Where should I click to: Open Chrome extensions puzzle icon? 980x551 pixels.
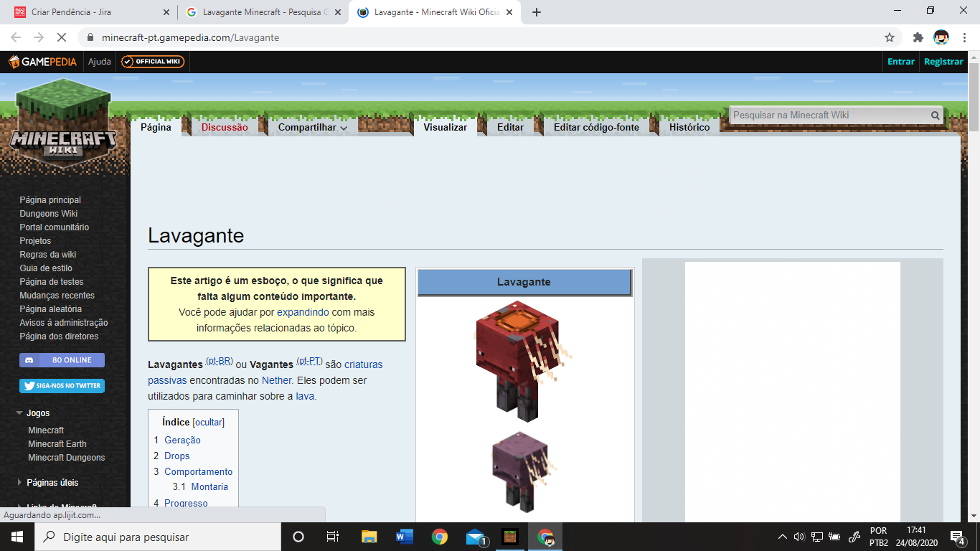(x=918, y=37)
